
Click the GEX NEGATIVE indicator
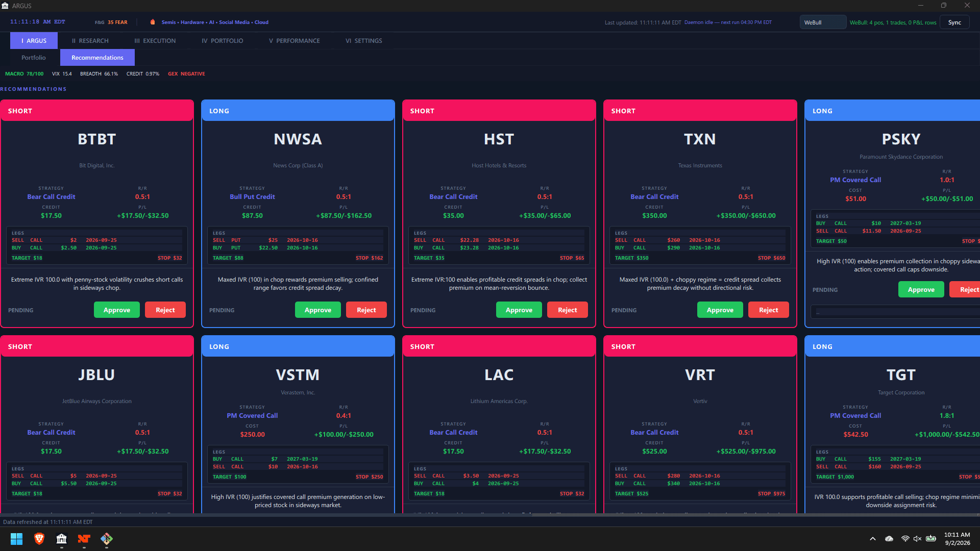[x=186, y=74]
